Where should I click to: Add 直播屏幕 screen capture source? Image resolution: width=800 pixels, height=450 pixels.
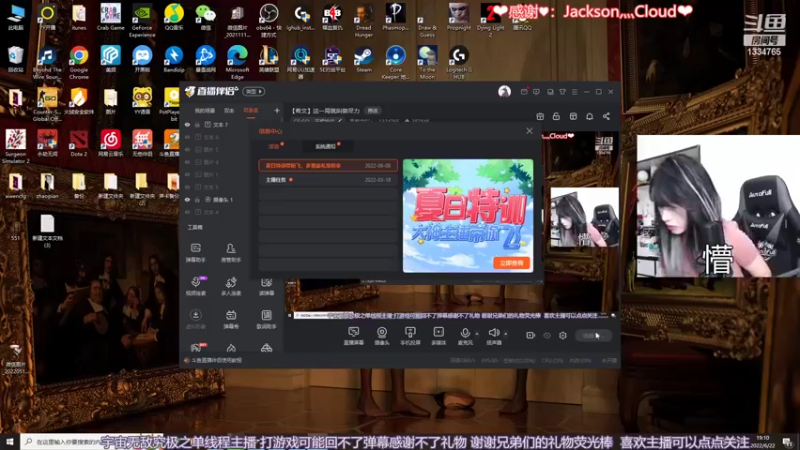coord(353,336)
